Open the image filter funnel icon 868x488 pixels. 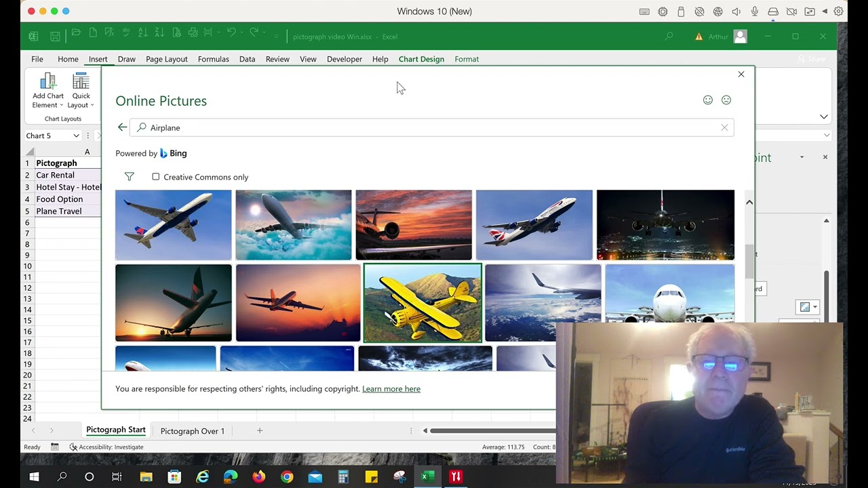coord(130,177)
